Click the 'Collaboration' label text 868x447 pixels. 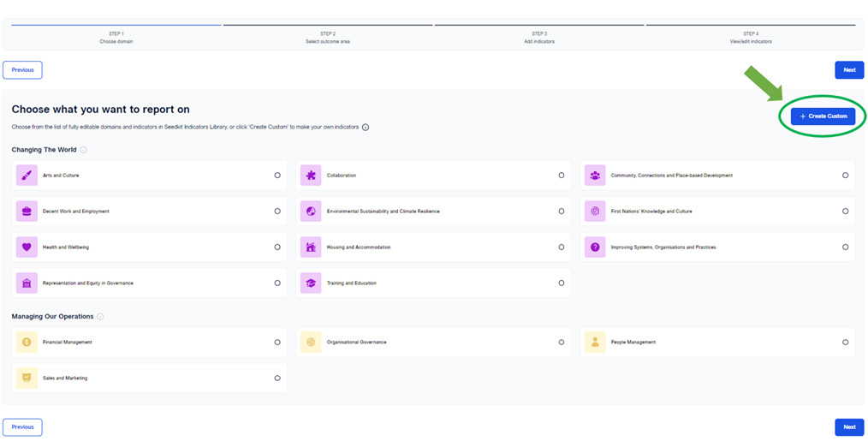click(x=342, y=176)
